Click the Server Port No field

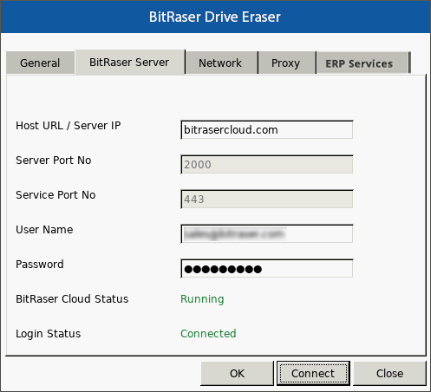coord(267,164)
